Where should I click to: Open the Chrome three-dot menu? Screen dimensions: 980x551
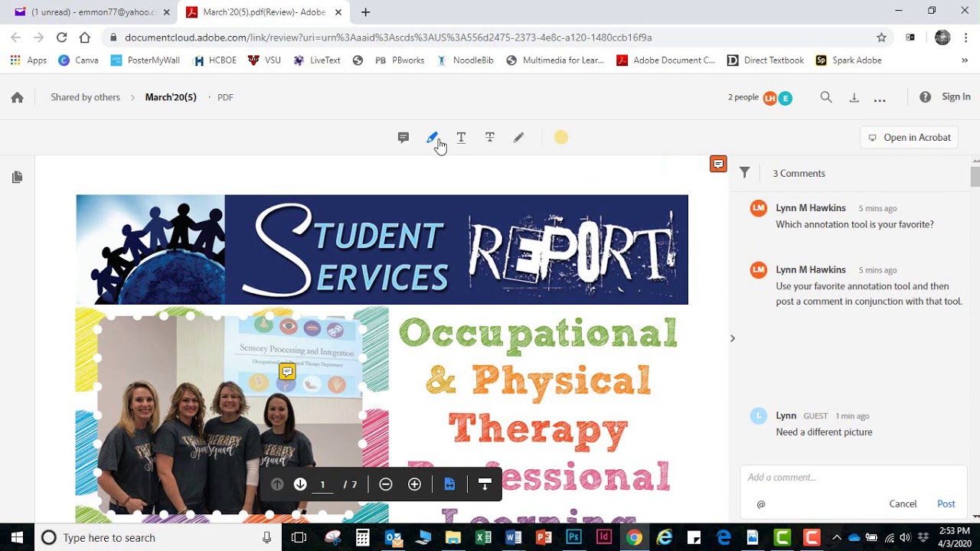click(x=965, y=37)
